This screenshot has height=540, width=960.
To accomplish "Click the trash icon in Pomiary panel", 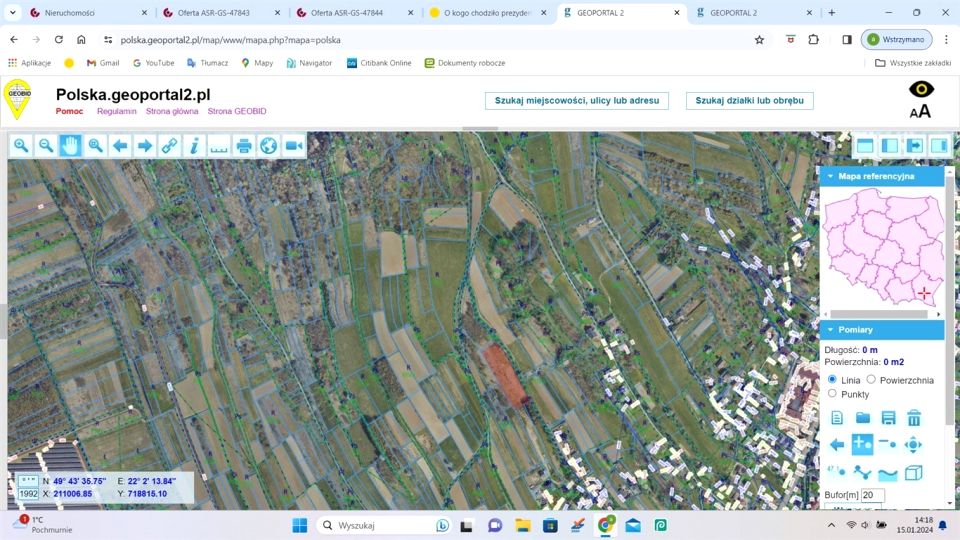I will (x=913, y=418).
